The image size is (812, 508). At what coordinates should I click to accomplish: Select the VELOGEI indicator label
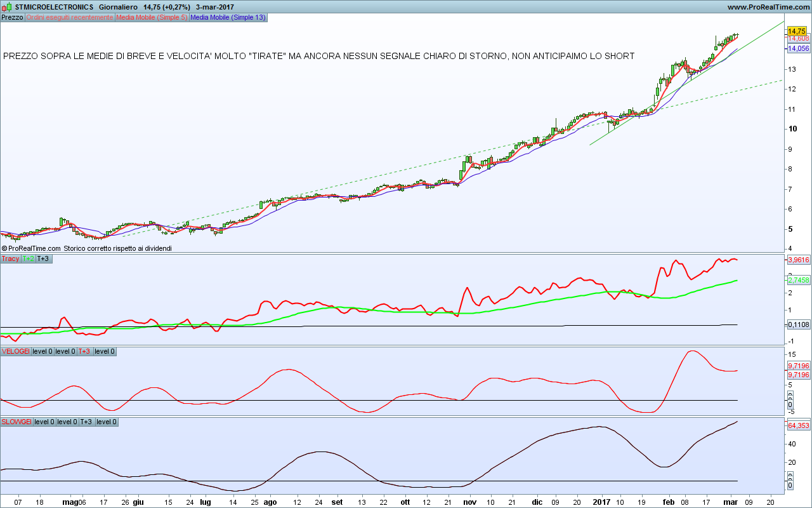point(15,351)
